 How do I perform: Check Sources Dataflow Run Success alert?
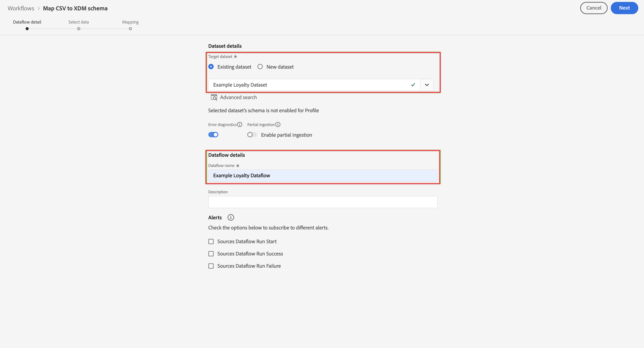[211, 254]
